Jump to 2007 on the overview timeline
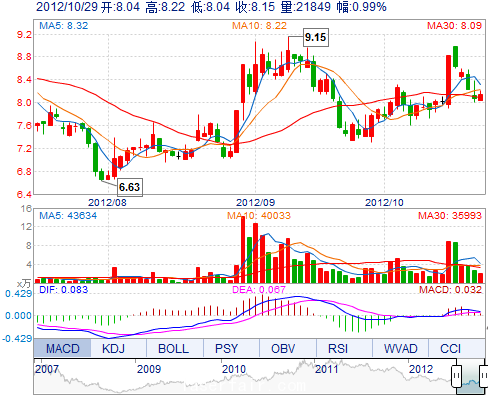 click(x=47, y=369)
